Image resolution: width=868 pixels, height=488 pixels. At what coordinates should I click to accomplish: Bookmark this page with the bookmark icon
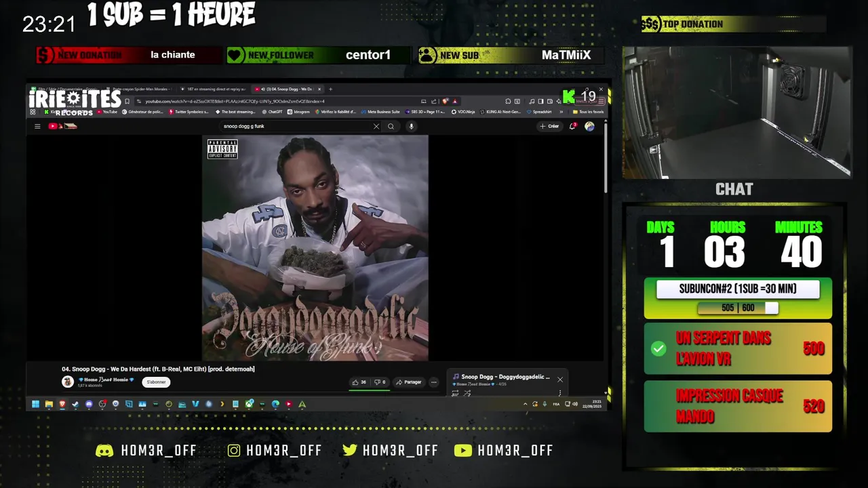tap(127, 101)
